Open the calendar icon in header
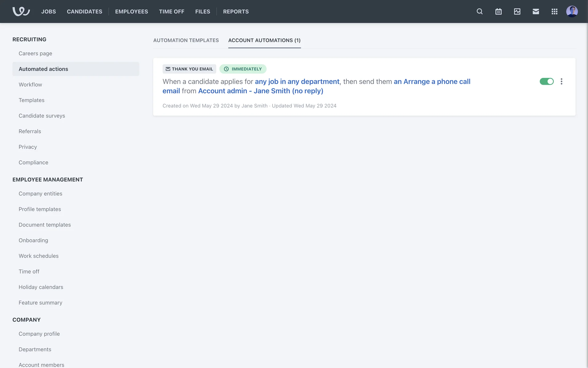Screen dimensions: 588x368 pos(498,11)
